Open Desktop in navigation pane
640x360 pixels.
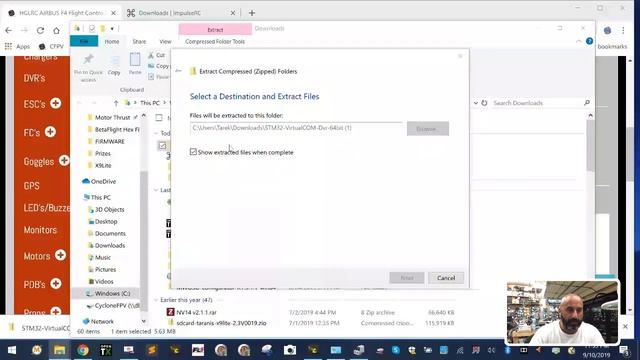(x=106, y=221)
